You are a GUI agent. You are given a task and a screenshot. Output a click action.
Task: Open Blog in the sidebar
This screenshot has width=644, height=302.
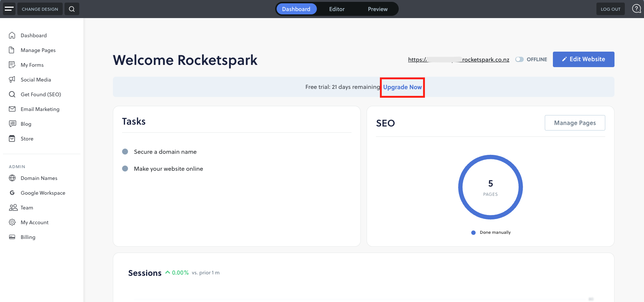pos(26,124)
